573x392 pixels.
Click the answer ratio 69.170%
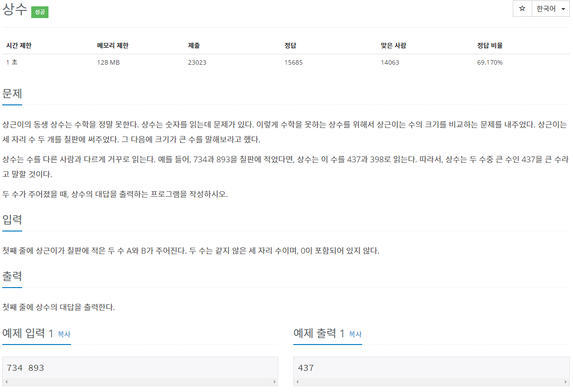490,62
